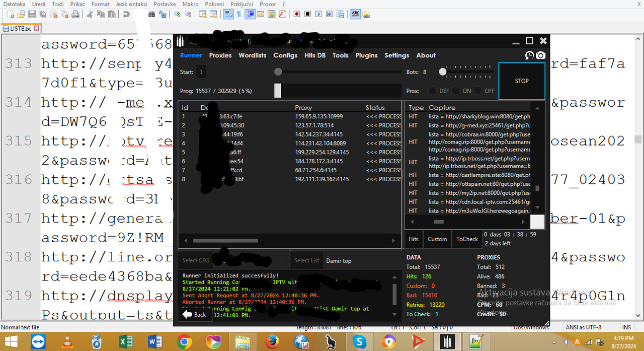This screenshot has width=644, height=351.
Task: Click the Select List button
Action: click(x=306, y=260)
